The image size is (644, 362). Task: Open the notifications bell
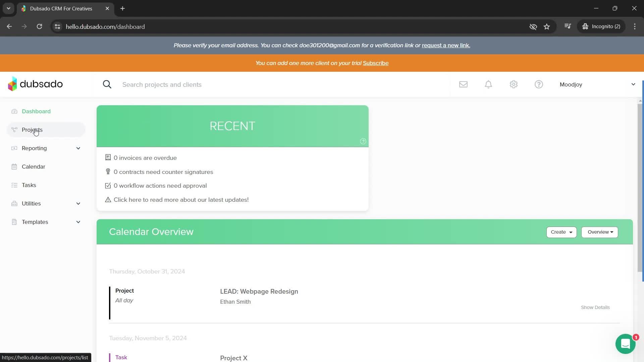(x=488, y=84)
